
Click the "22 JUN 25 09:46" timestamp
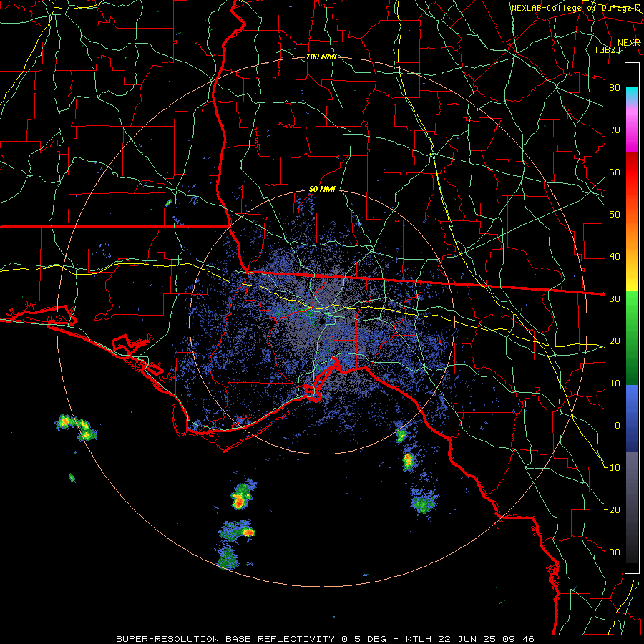click(485, 639)
